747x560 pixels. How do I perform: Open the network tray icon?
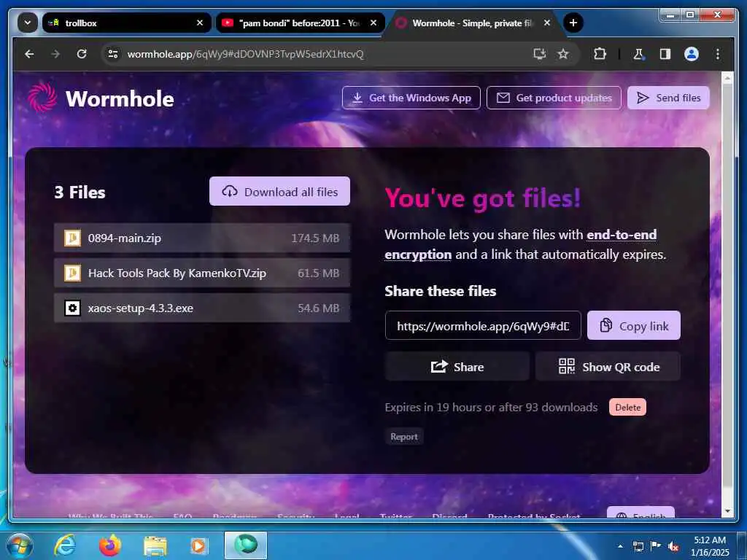tap(638, 546)
